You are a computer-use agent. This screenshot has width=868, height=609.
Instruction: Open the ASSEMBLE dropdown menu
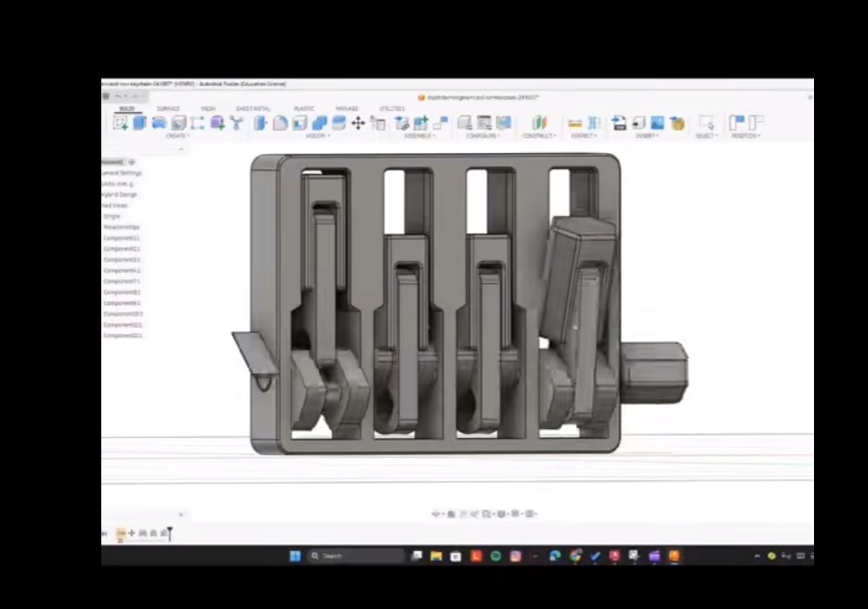pyautogui.click(x=420, y=136)
